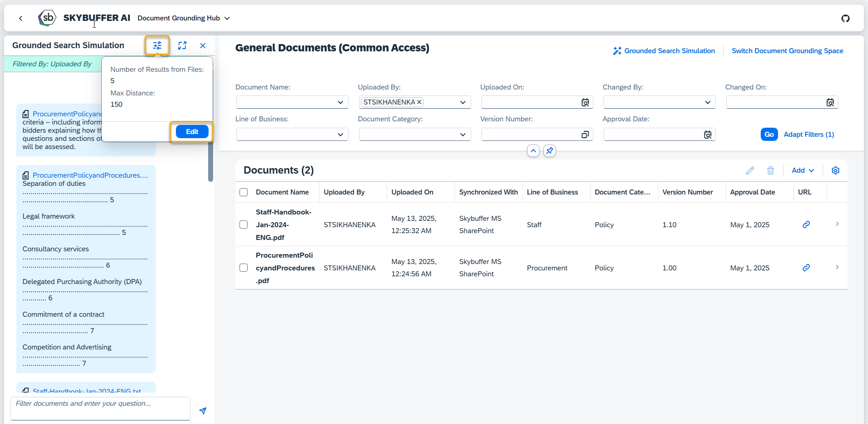Viewport: 868px width, 424px height.
Task: Click the Line of Business column header
Action: pos(552,192)
